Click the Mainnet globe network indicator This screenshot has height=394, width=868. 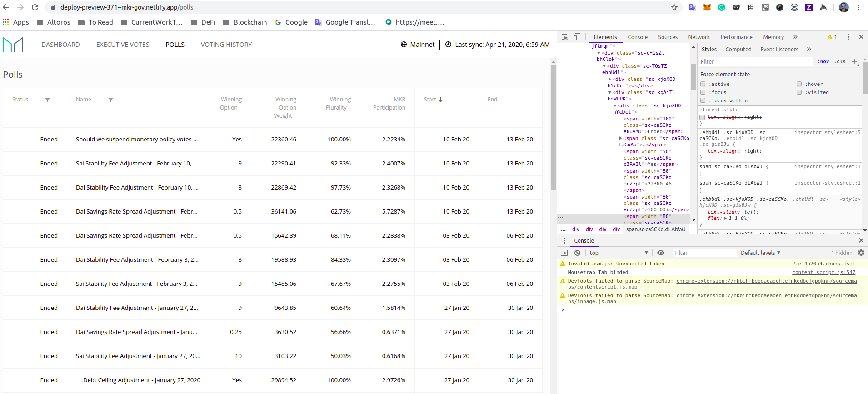click(404, 45)
